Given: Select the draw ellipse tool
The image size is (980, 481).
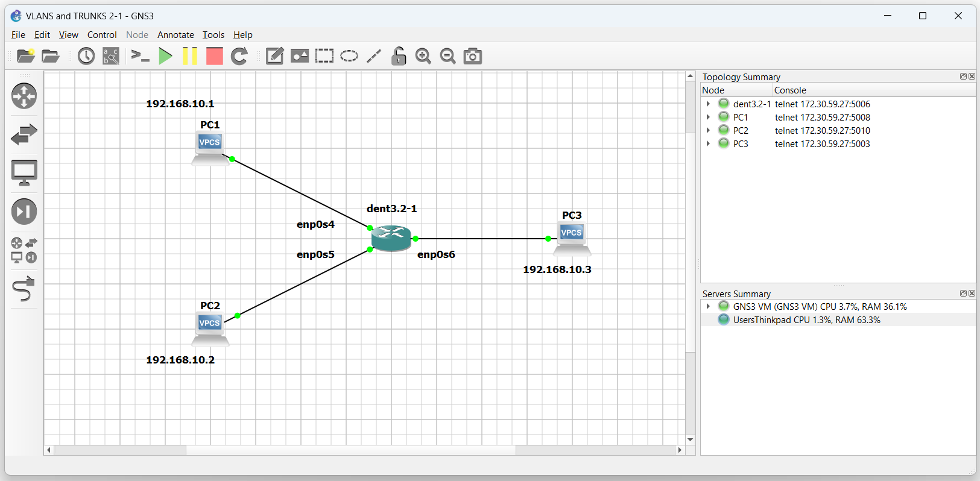Looking at the screenshot, I should coord(349,56).
